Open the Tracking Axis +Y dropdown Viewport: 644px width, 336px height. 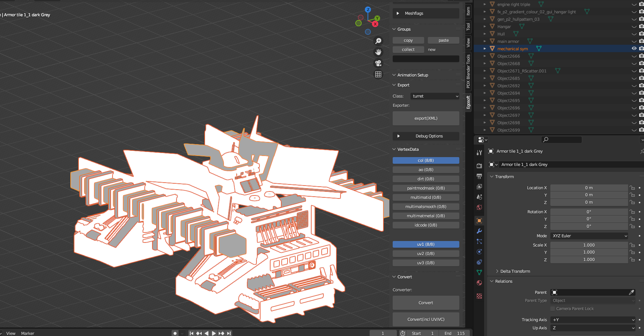click(593, 320)
